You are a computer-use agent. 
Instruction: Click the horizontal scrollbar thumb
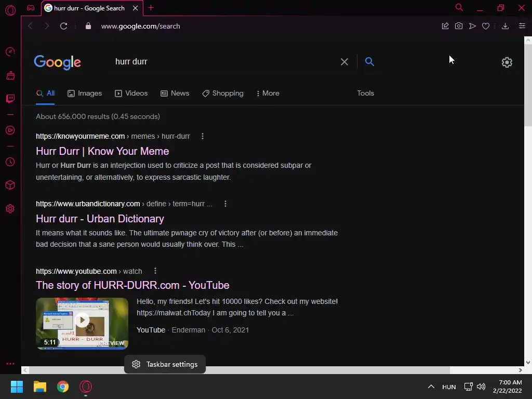pyautogui.click(x=239, y=370)
